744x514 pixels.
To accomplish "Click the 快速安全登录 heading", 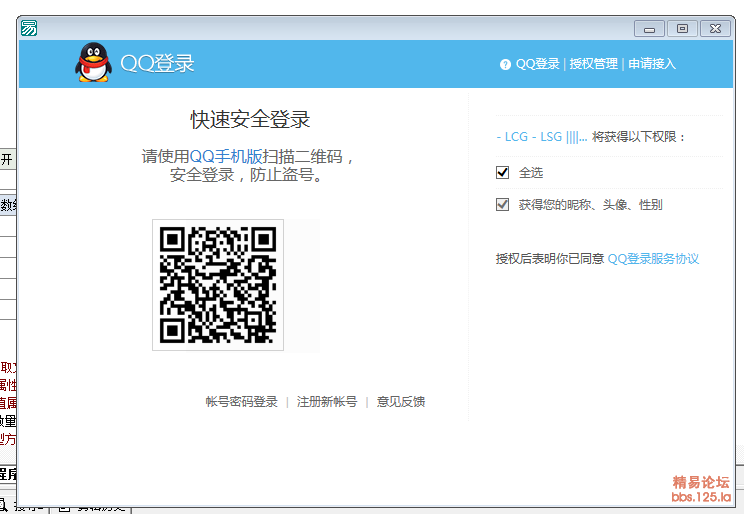I will click(250, 120).
